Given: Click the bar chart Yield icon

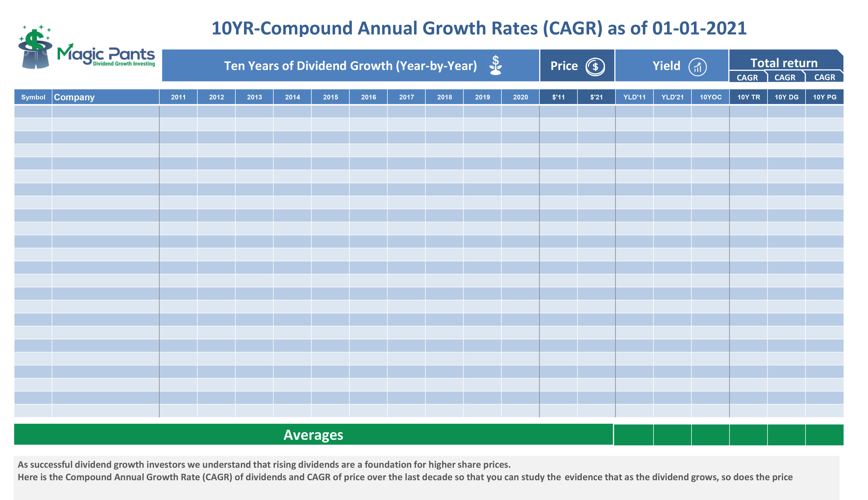Looking at the screenshot, I should click(697, 67).
